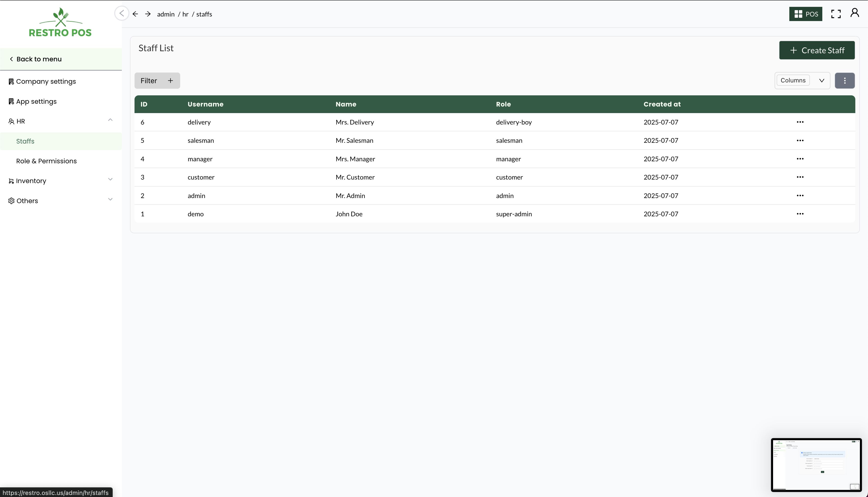Open the vertical three-dot table options
Viewport: 868px width, 497px height.
pyautogui.click(x=844, y=81)
